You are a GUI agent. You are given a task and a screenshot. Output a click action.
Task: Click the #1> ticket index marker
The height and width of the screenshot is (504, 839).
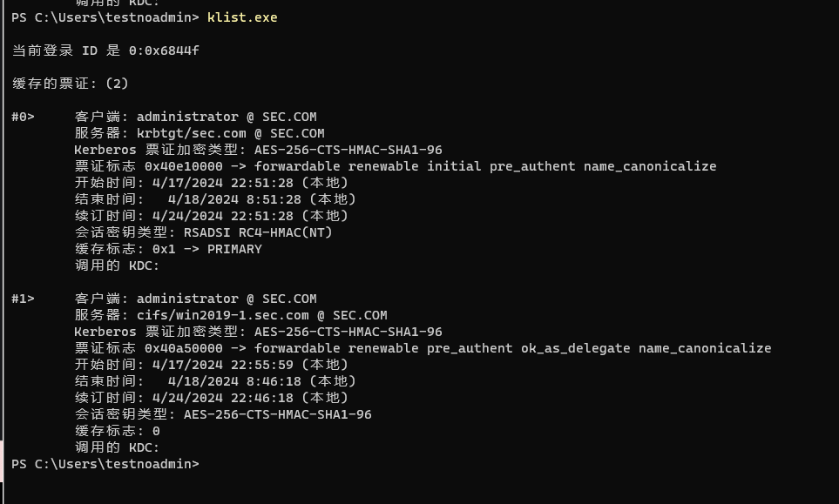click(x=23, y=299)
